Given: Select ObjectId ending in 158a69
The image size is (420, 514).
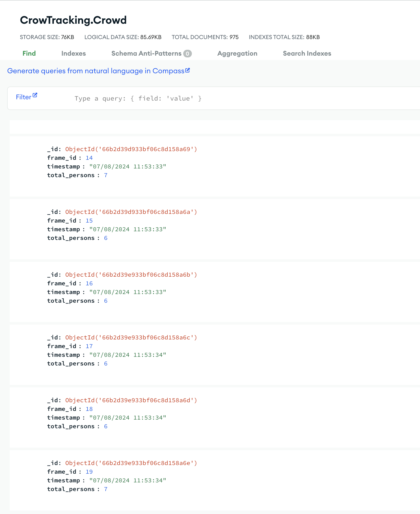Looking at the screenshot, I should pos(131,149).
